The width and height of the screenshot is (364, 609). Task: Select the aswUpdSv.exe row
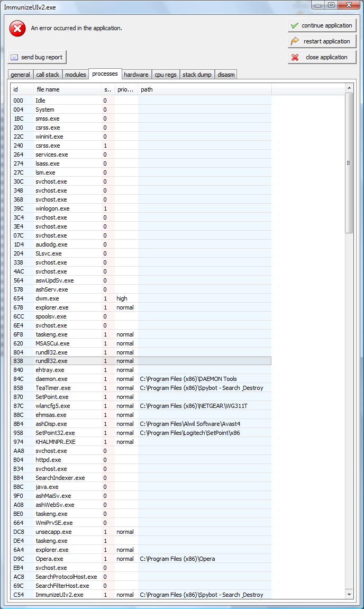pos(141,280)
